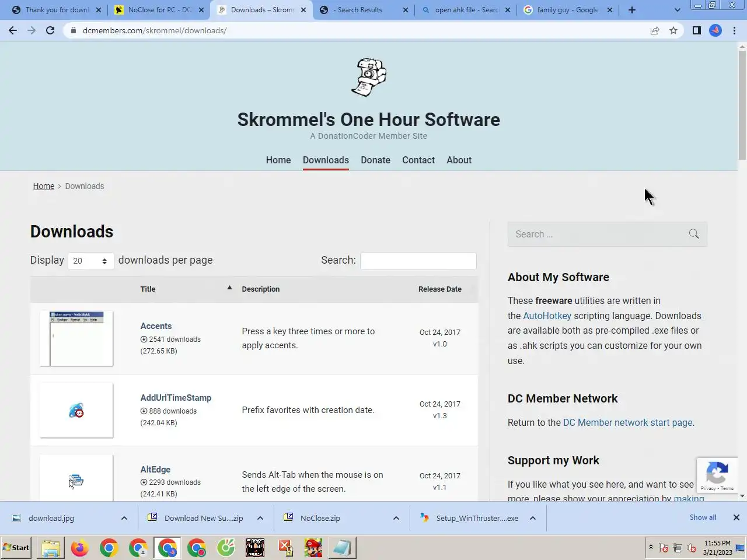Open the browser side panel icon
Screen dimensions: 747x560
tap(696, 30)
